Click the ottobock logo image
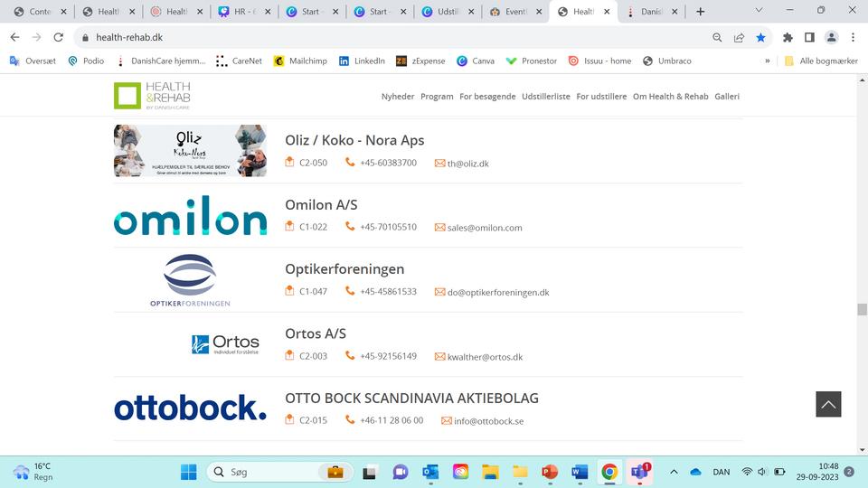 (190, 408)
